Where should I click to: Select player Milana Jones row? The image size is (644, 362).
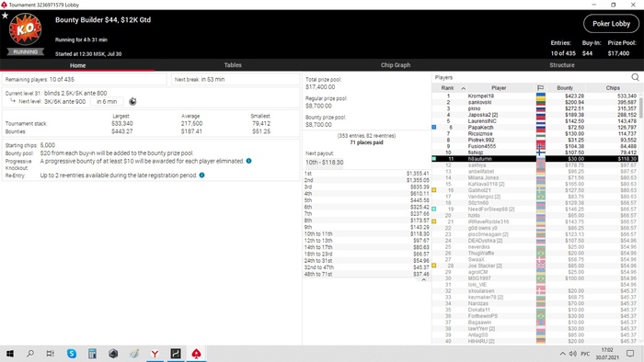tap(535, 177)
